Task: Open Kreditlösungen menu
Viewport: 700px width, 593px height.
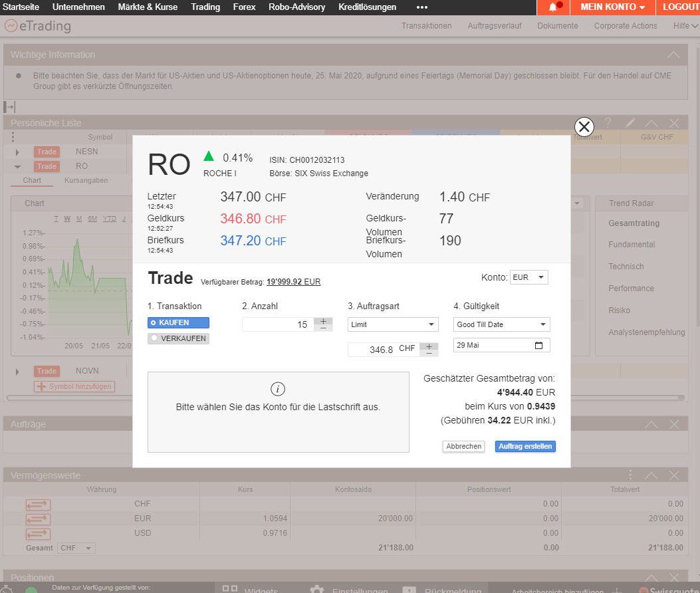Action: pyautogui.click(x=367, y=7)
